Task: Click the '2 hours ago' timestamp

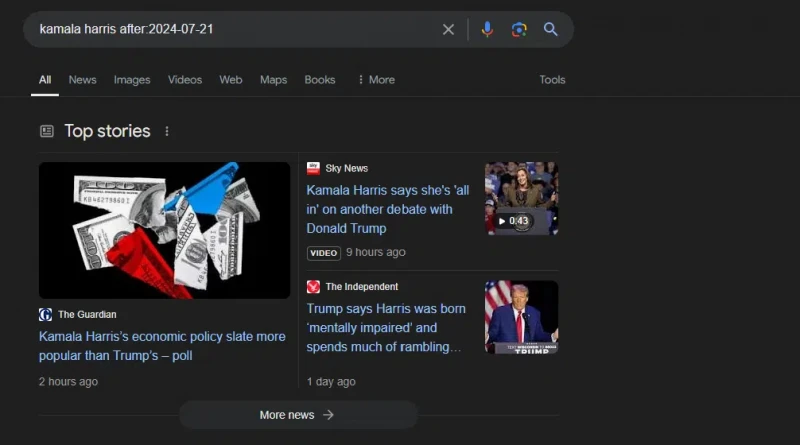Action: 68,382
